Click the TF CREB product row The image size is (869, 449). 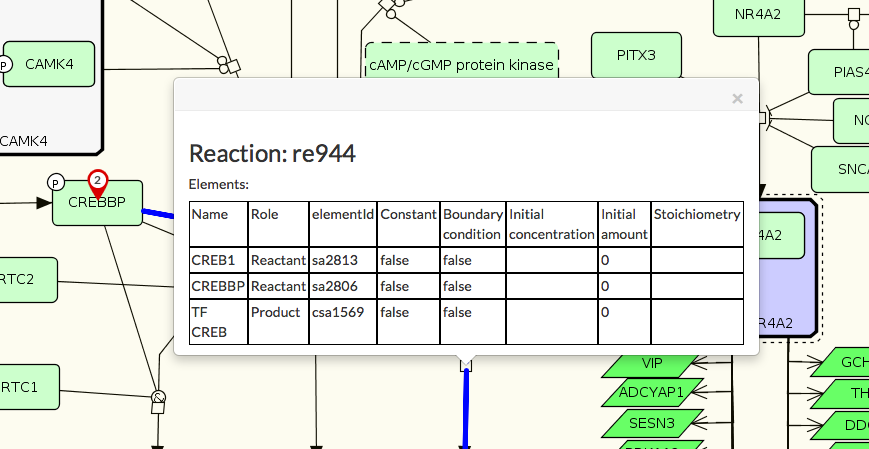(218, 321)
